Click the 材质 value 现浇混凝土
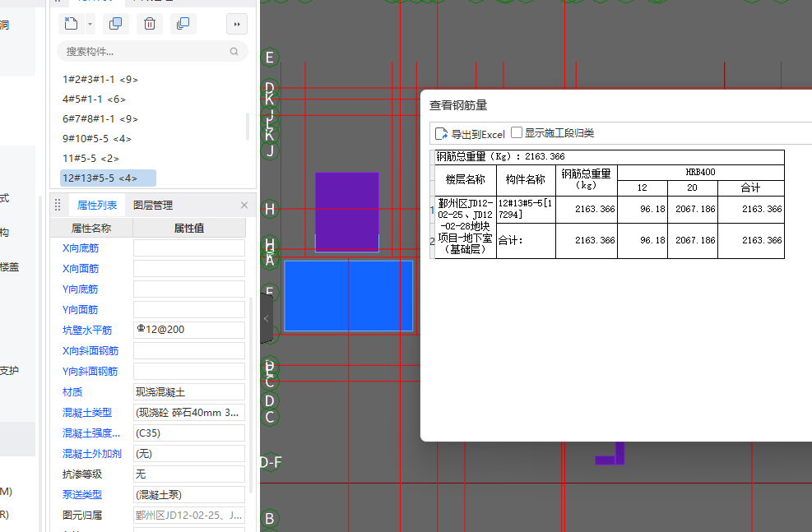 pyautogui.click(x=189, y=391)
